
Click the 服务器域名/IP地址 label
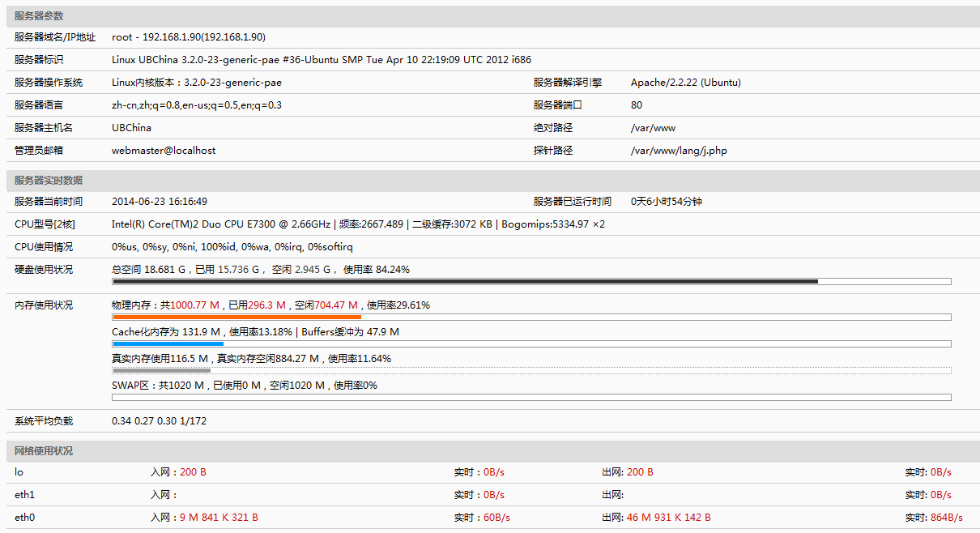55,37
